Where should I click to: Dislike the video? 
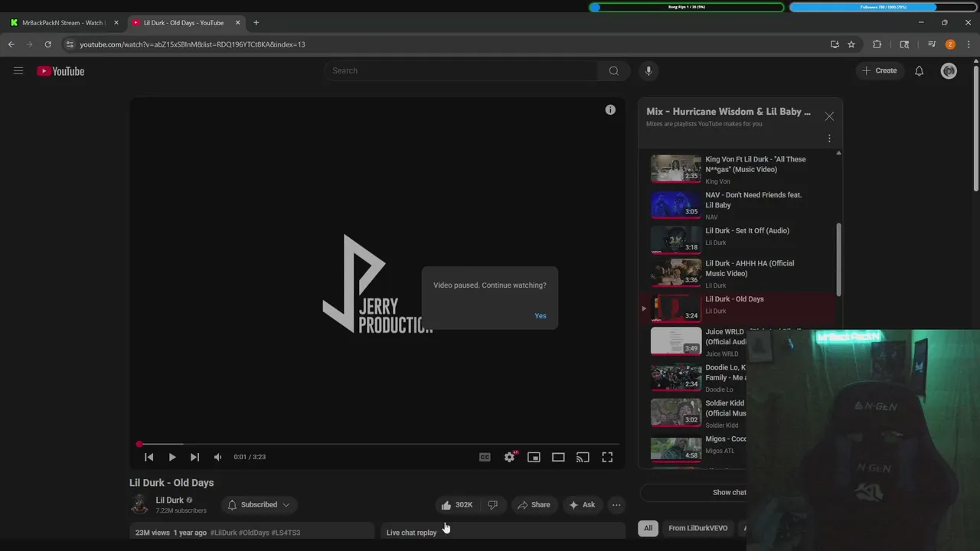(x=493, y=505)
